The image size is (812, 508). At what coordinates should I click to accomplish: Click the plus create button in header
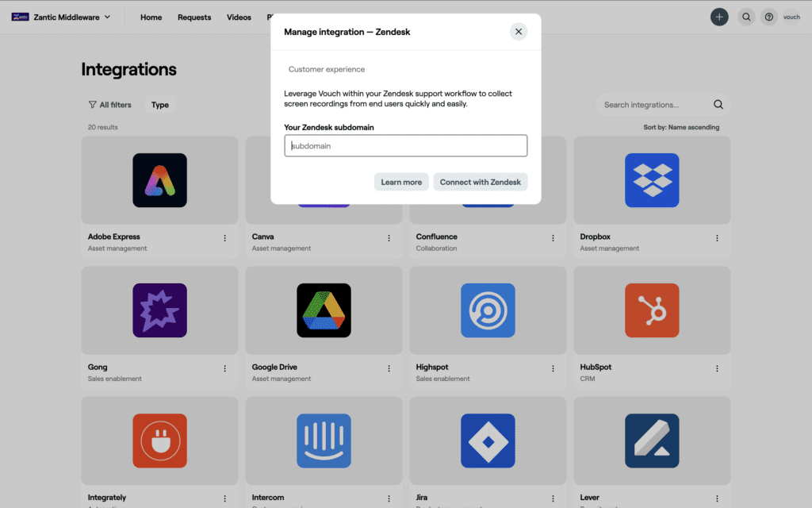click(x=719, y=17)
